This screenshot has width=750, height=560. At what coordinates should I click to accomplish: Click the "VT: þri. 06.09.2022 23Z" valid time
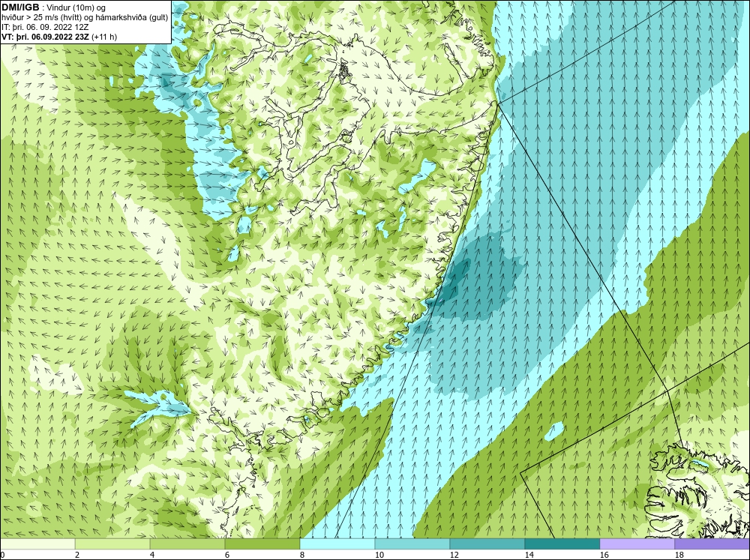[x=46, y=37]
